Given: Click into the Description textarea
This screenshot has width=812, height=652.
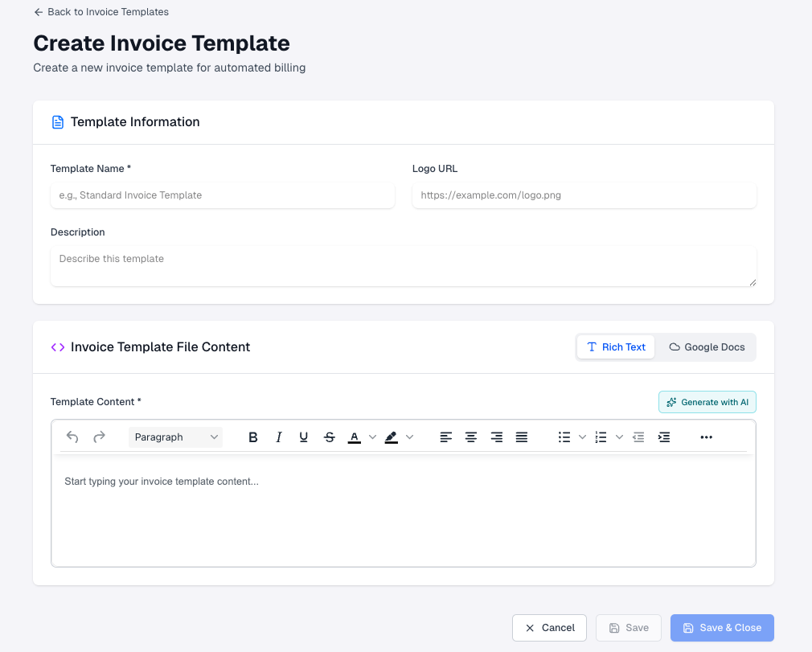Looking at the screenshot, I should coord(404,266).
